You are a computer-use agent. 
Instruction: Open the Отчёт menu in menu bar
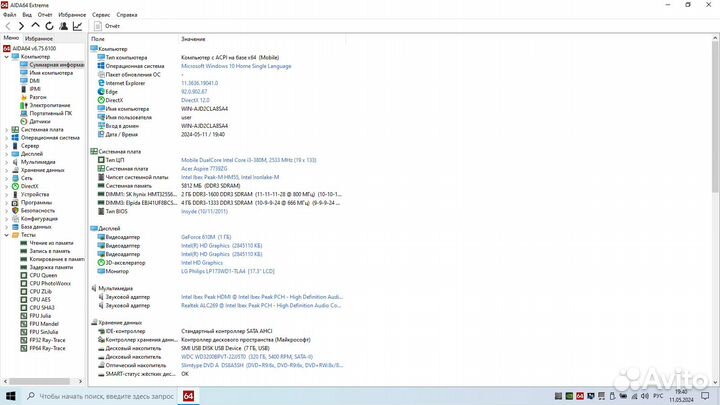point(45,15)
